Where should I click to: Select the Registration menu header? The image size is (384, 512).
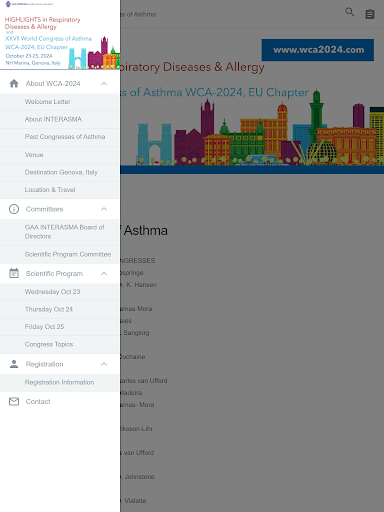point(60,364)
